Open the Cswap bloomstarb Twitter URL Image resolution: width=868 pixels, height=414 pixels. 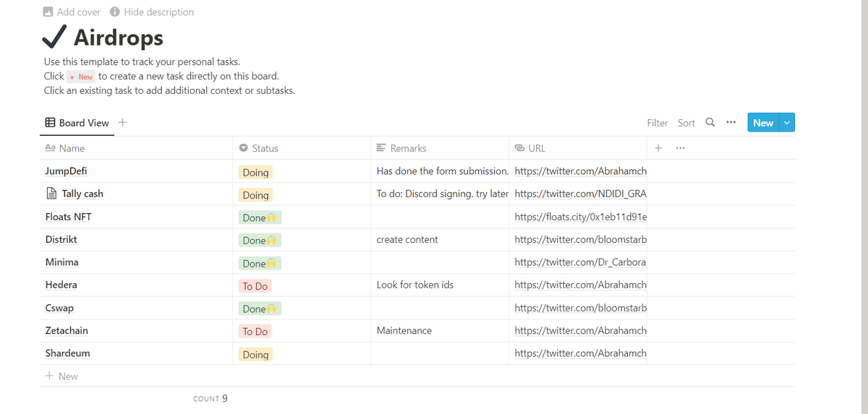click(580, 308)
